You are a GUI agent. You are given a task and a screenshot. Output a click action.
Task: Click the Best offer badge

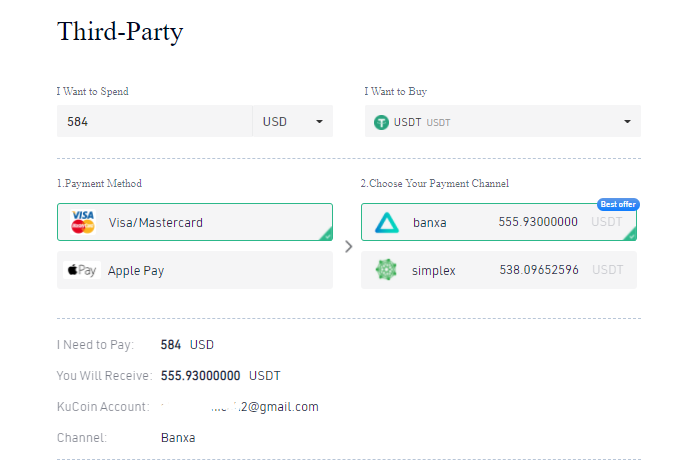click(617, 204)
